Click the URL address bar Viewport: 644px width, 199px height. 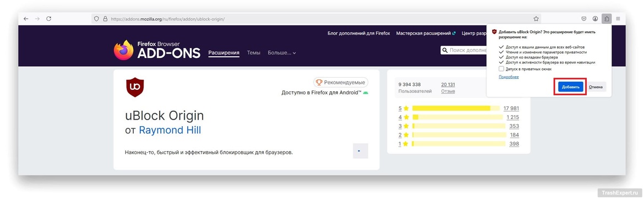point(316,19)
